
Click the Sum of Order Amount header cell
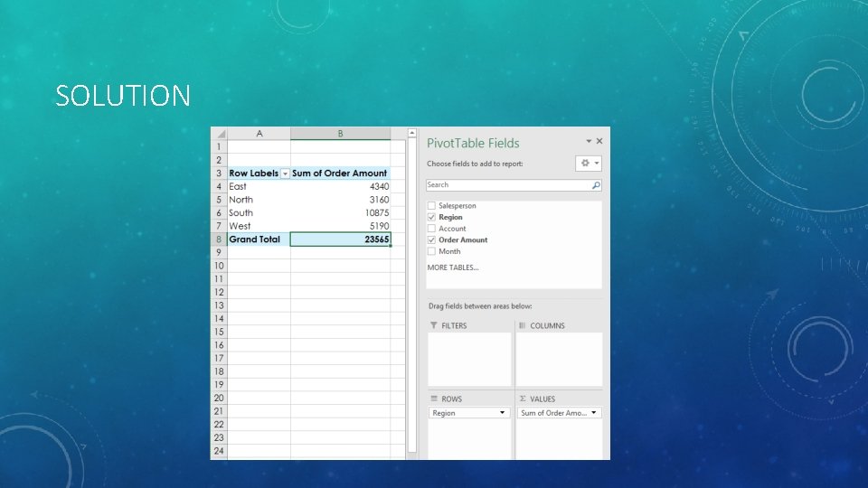click(x=341, y=174)
